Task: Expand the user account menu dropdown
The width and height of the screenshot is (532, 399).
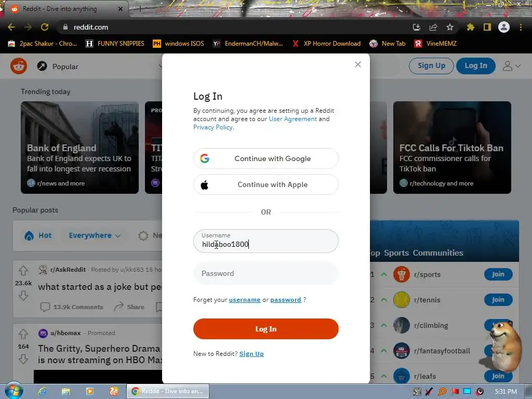Action: coord(512,66)
